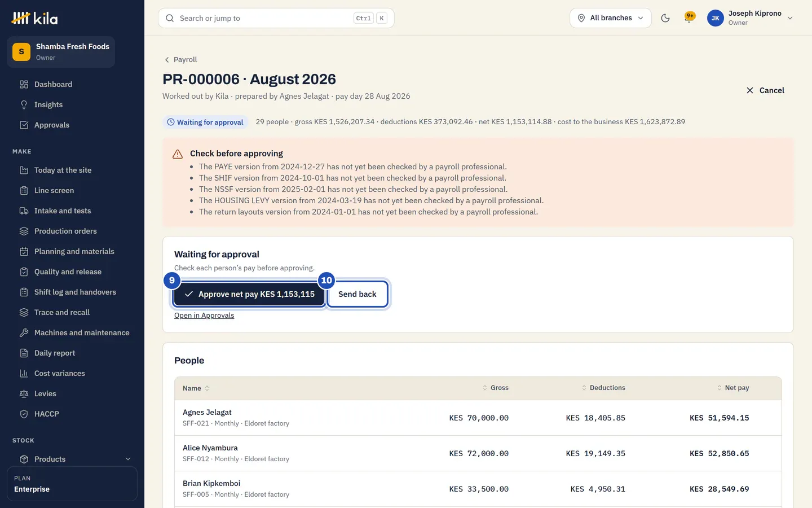Sort people table by Net pay
The height and width of the screenshot is (508, 812).
click(x=732, y=388)
